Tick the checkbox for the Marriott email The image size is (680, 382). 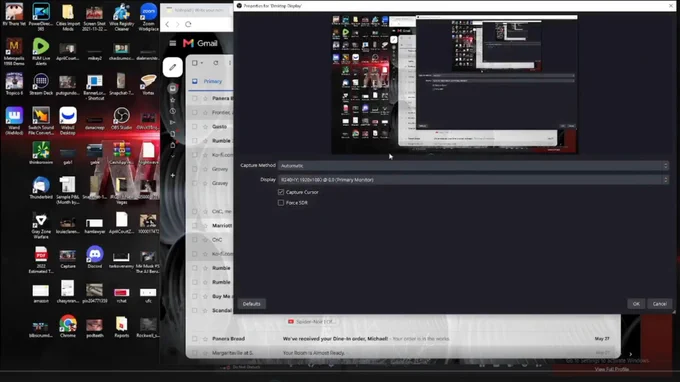(x=195, y=225)
